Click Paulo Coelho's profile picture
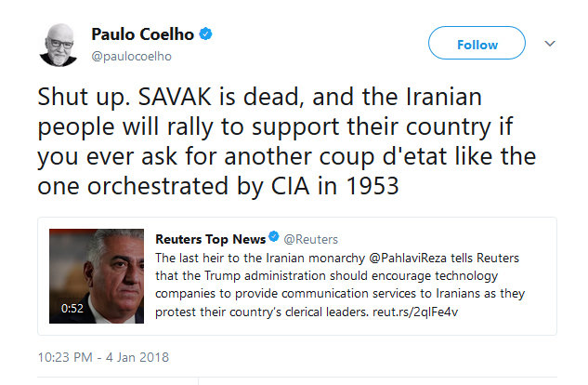This screenshot has width=588, height=385. tap(59, 44)
